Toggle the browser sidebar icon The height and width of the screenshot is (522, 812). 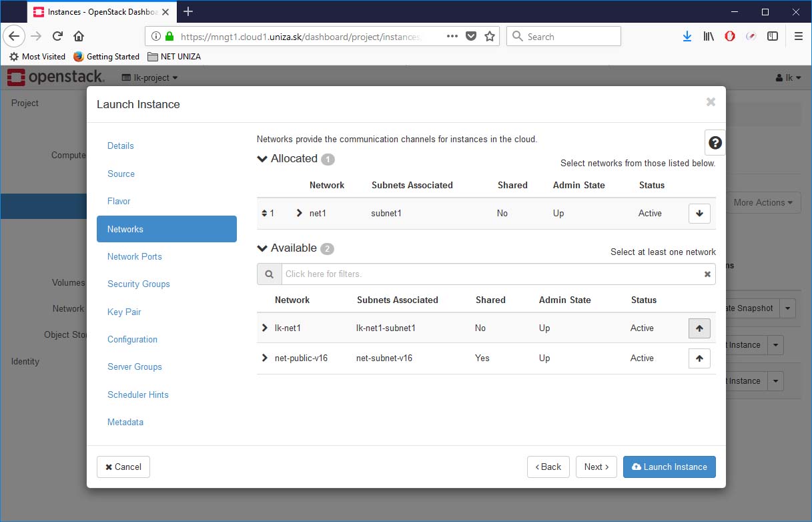pyautogui.click(x=773, y=36)
